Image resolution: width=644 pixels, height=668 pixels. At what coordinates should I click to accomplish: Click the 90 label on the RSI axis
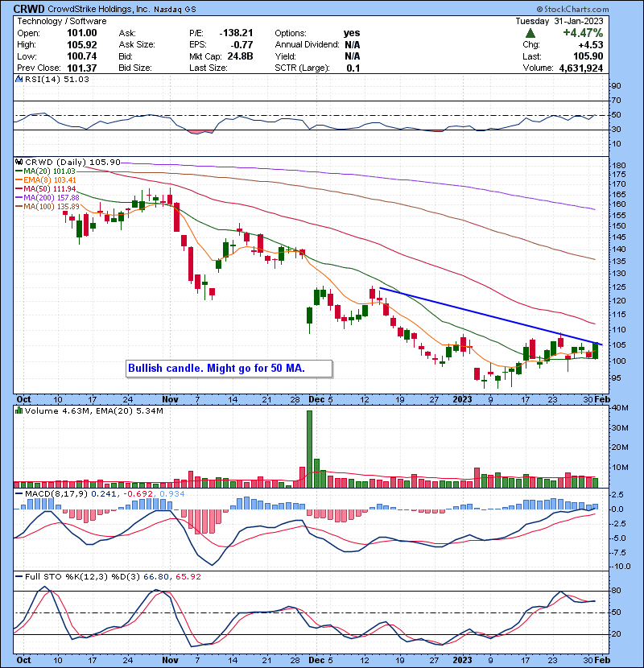[x=617, y=86]
